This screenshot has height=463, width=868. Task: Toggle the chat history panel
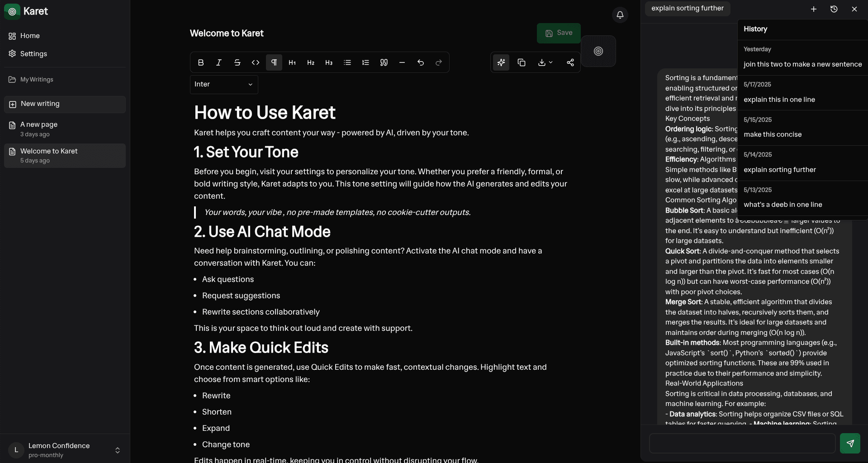(834, 9)
